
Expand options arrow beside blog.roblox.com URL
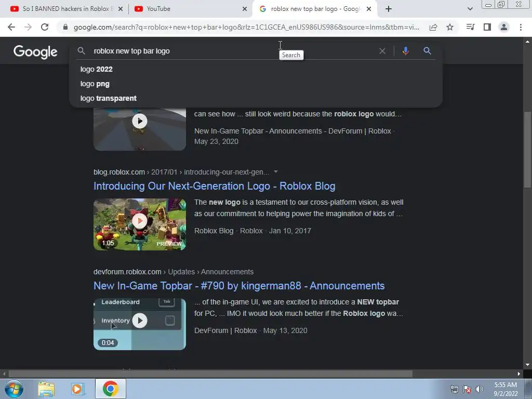(x=276, y=171)
